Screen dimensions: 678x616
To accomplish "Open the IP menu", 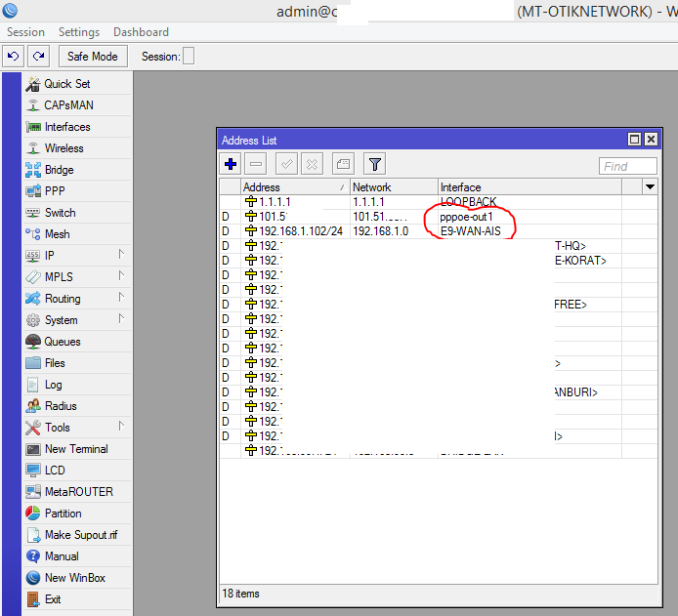I will coord(77,256).
